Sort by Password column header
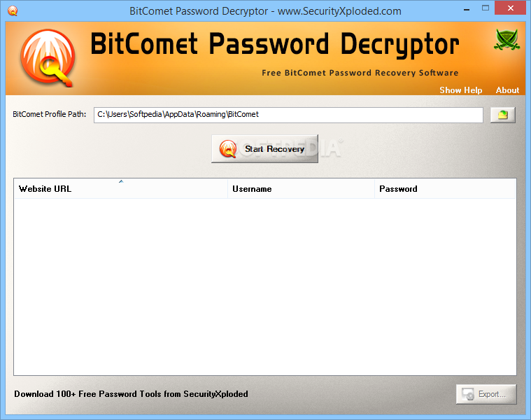531x420 pixels. click(x=445, y=189)
